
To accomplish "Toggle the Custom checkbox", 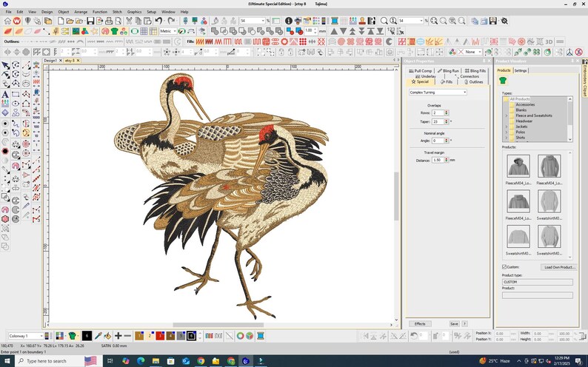I will (504, 267).
